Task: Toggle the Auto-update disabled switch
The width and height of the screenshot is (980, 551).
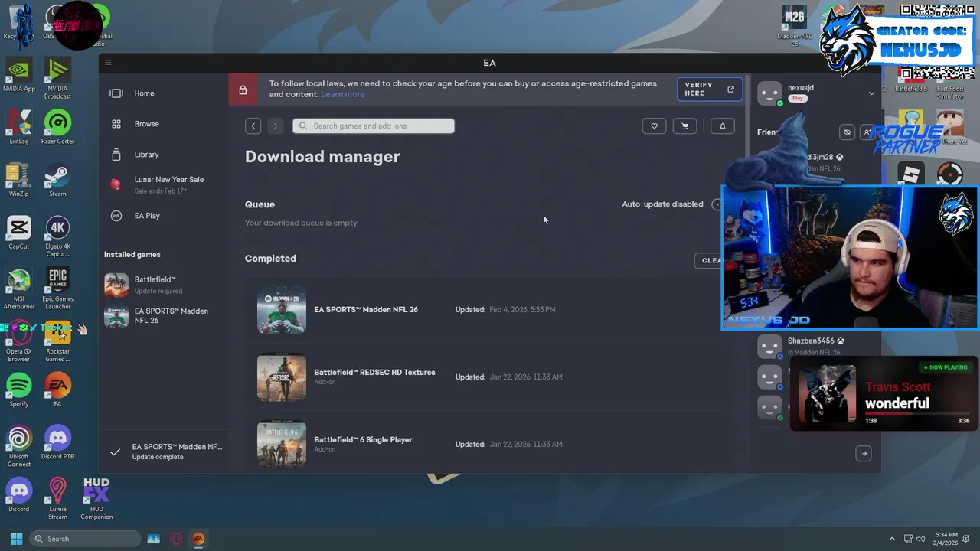Action: 717,204
